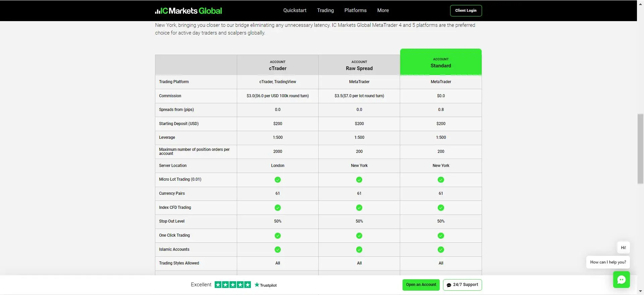Click the 'Currency Pairs' row label

[x=172, y=193]
